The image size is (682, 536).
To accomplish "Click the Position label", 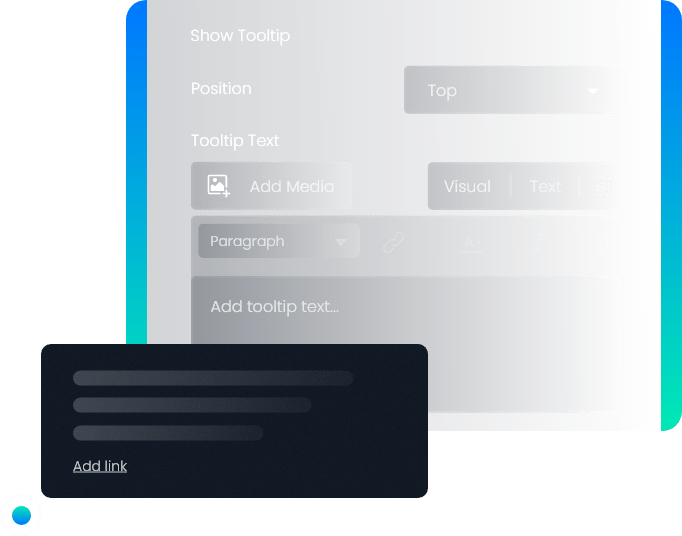I will click(x=221, y=88).
